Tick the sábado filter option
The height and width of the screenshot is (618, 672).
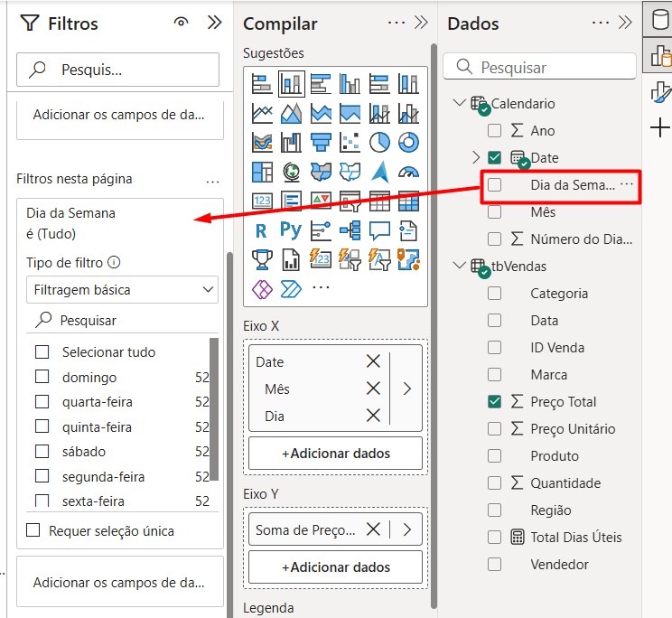coord(42,451)
